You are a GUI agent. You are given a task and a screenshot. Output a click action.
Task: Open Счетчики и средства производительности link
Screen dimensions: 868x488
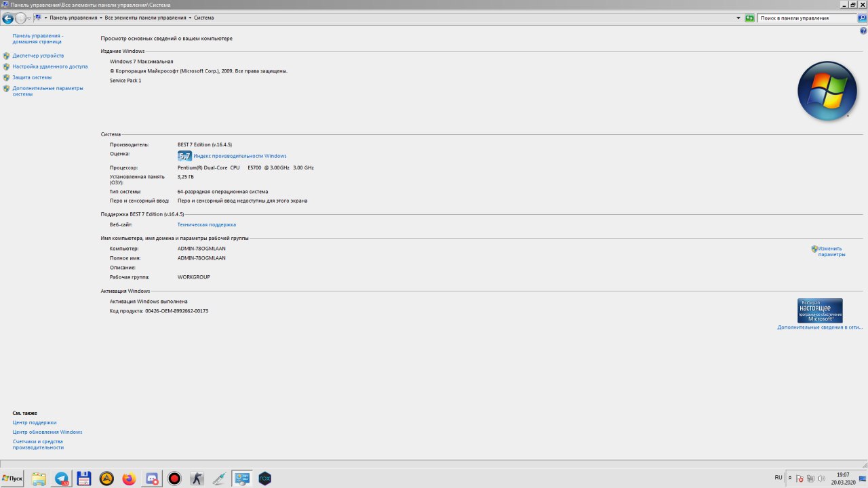tap(38, 444)
